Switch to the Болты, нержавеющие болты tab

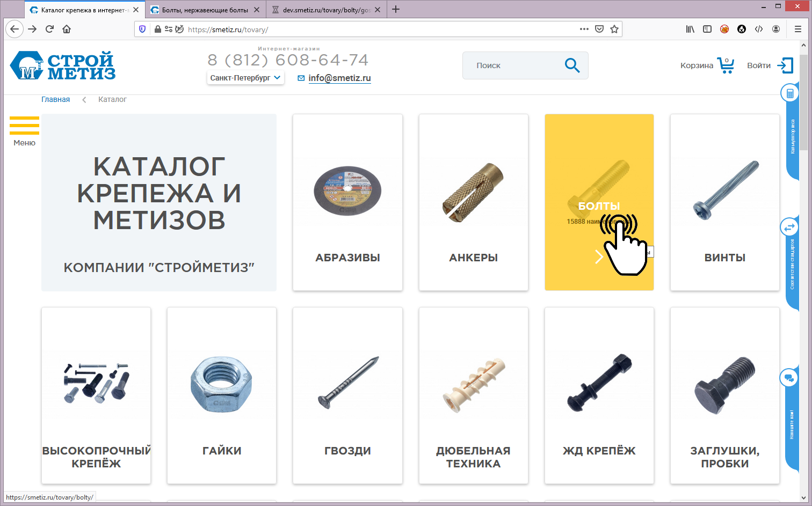(205, 10)
